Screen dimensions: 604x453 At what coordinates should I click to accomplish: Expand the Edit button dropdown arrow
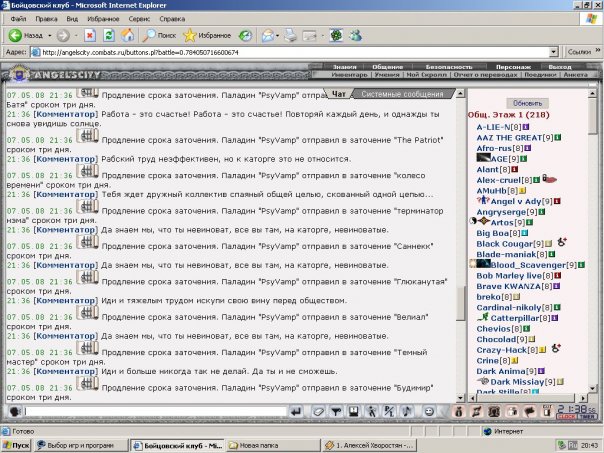322,36
